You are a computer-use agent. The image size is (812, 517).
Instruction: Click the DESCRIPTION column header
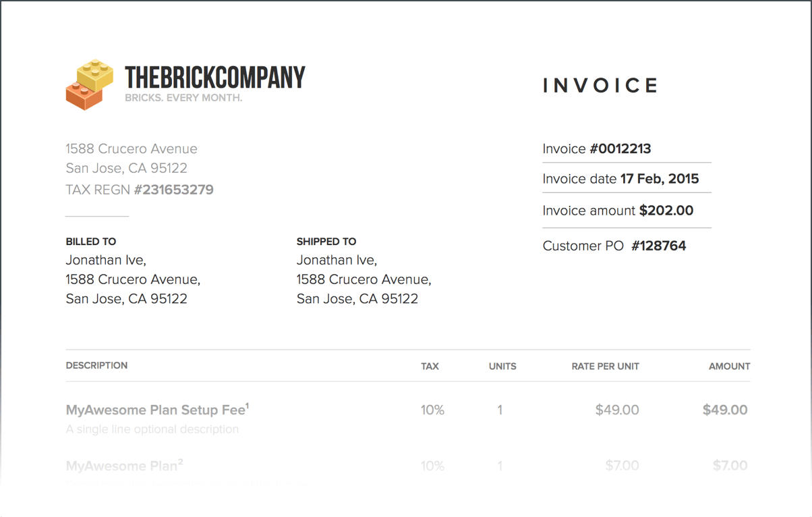[x=96, y=366]
